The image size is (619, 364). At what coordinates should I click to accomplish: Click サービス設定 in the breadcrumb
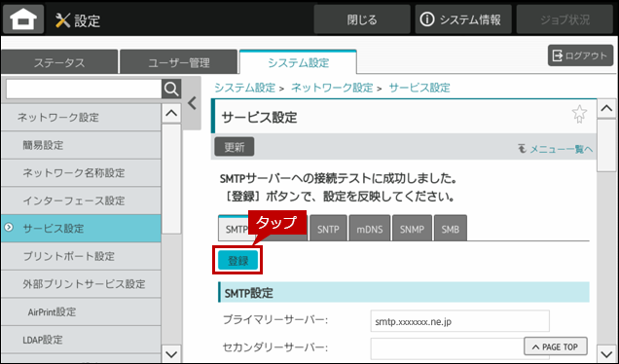click(x=419, y=88)
